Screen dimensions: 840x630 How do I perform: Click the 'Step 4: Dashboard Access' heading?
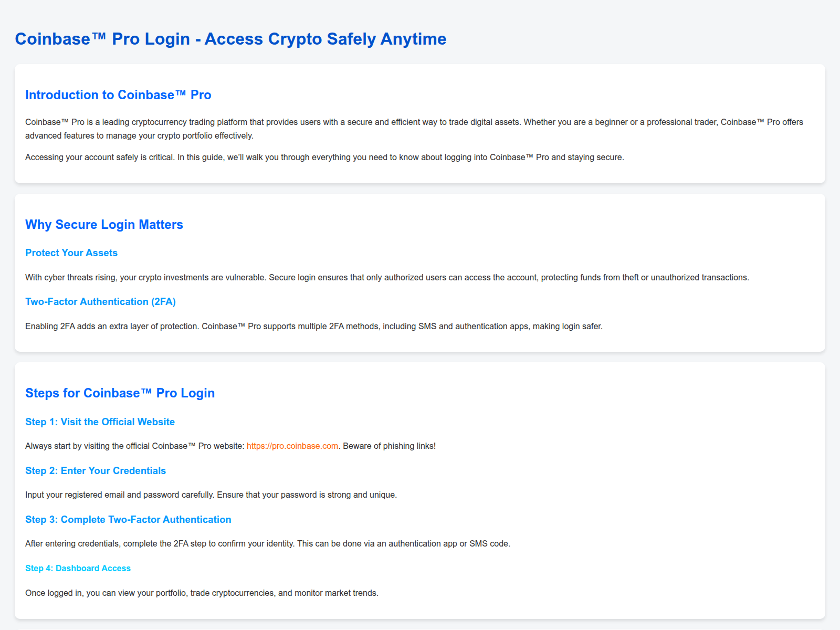[x=78, y=569]
